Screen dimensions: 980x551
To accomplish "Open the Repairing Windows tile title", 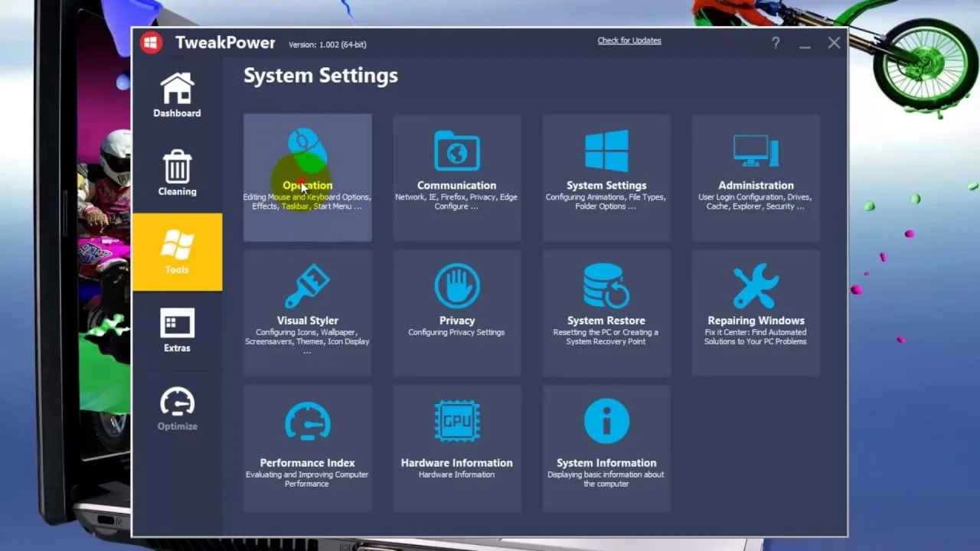I will pos(756,321).
